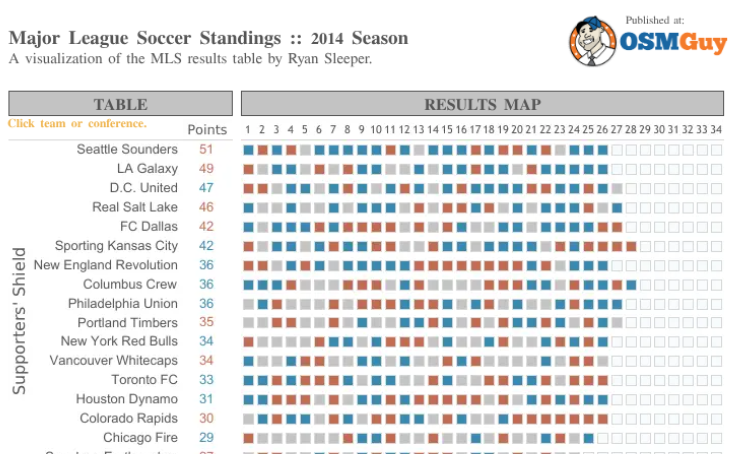Select match number 34 column header
The image size is (736, 454).
coord(716,130)
